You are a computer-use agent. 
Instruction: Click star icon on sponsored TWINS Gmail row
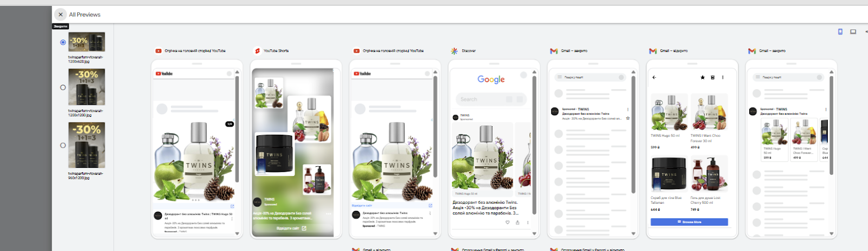click(x=628, y=118)
